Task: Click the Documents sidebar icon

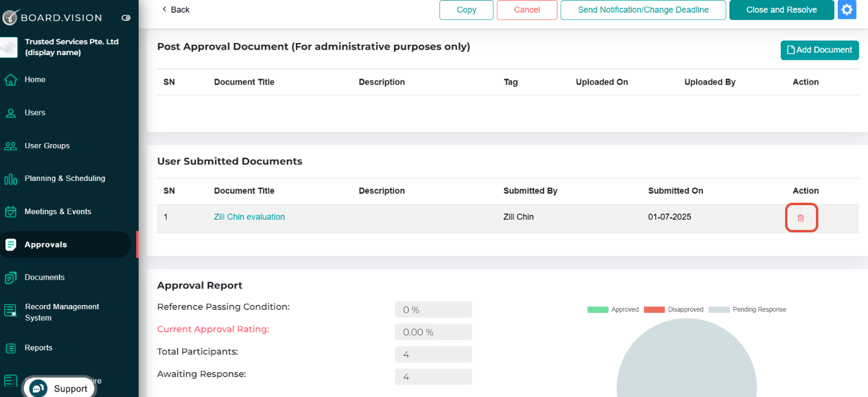Action: pos(10,278)
